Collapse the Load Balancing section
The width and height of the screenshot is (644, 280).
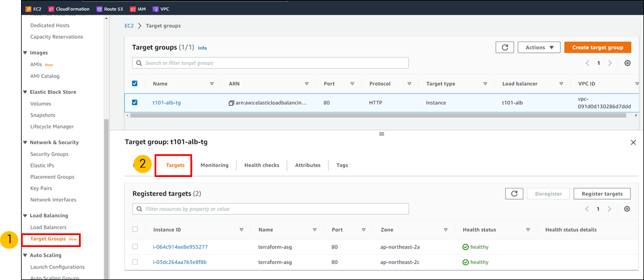point(26,216)
